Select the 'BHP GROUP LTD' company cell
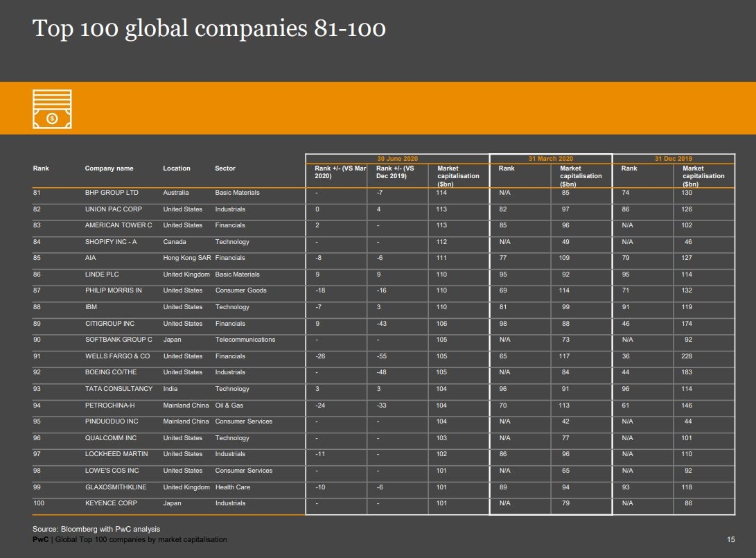Viewport: 756px width, 558px height. point(112,193)
